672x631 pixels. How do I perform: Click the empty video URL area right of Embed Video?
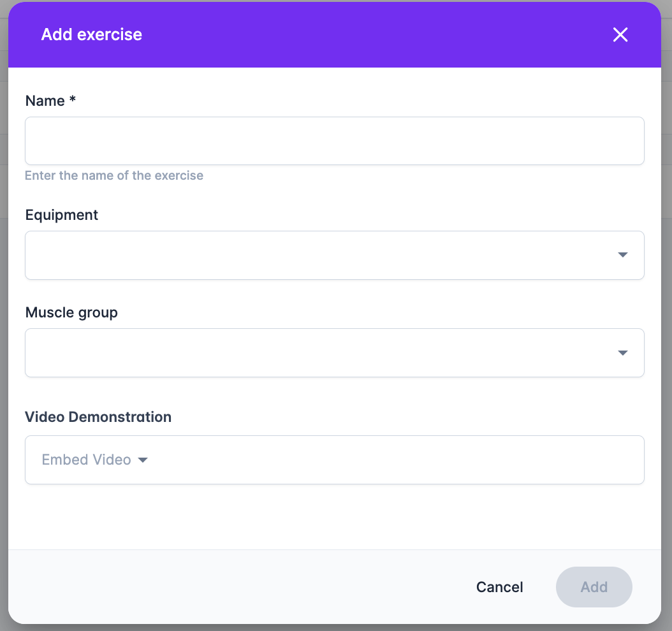pyautogui.click(x=394, y=460)
